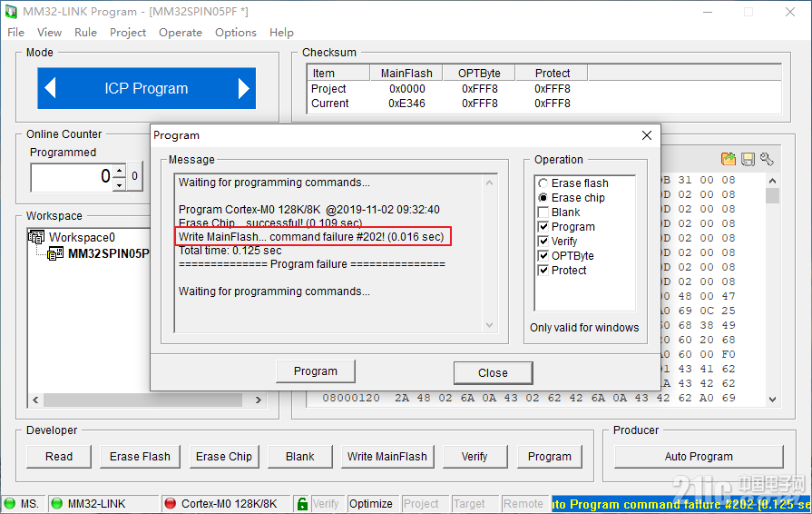Close Program dialog with X
The image size is (812, 514).
647,135
